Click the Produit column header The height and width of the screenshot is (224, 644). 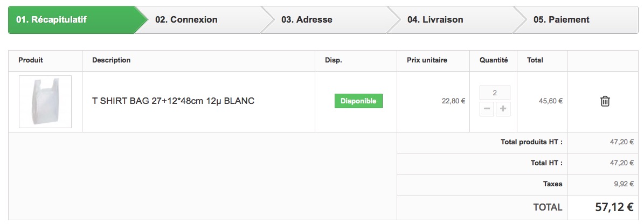click(31, 60)
